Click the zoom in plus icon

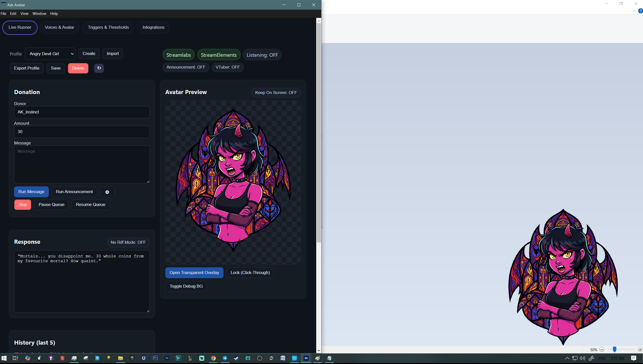(640, 349)
